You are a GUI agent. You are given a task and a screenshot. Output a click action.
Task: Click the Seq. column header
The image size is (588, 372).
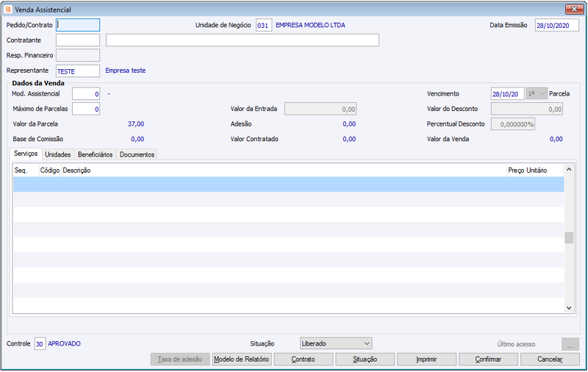[x=26, y=171]
